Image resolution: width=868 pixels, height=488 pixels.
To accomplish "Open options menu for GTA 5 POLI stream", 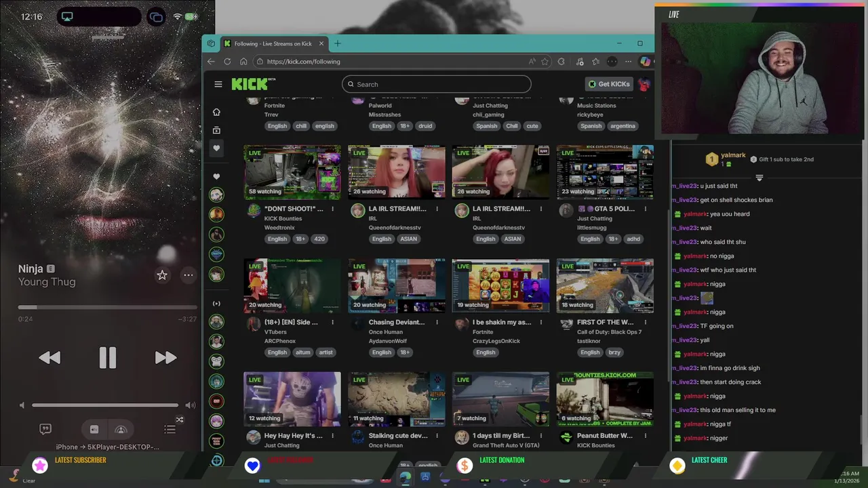I will 645,209.
